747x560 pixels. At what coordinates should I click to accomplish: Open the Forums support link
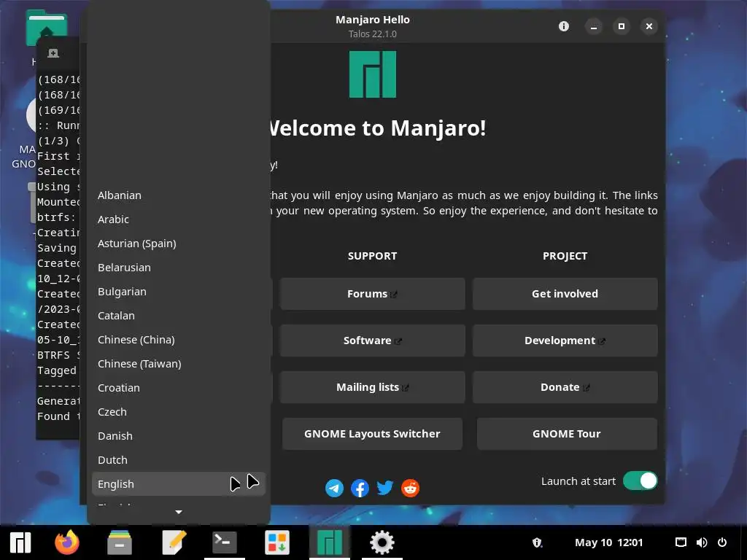coord(373,294)
